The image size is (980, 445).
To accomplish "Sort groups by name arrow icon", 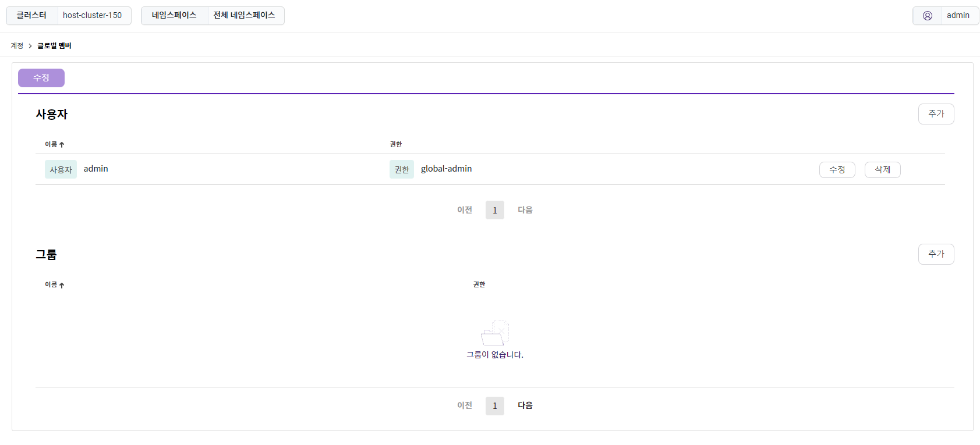I will [62, 285].
